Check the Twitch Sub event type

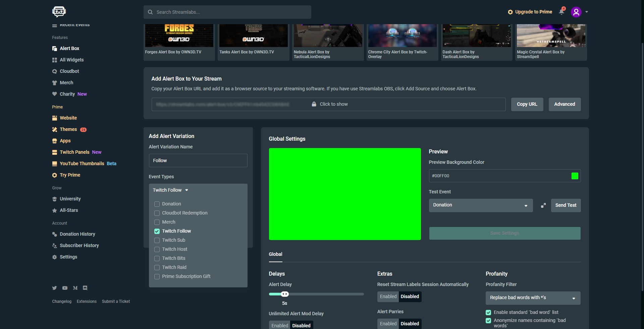coord(157,240)
